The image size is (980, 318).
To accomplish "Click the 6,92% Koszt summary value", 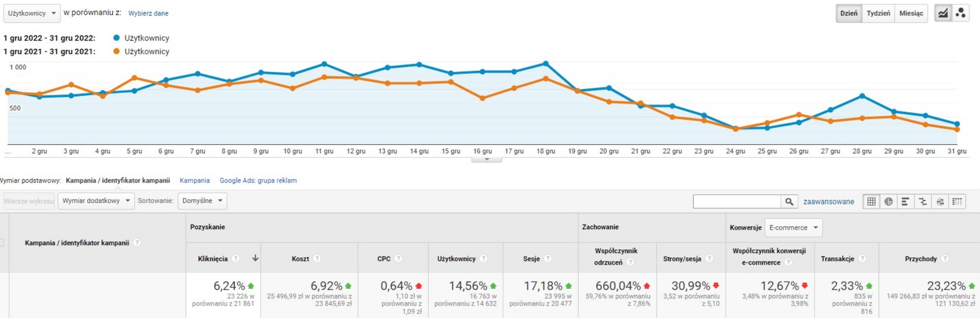I will click(x=326, y=286).
